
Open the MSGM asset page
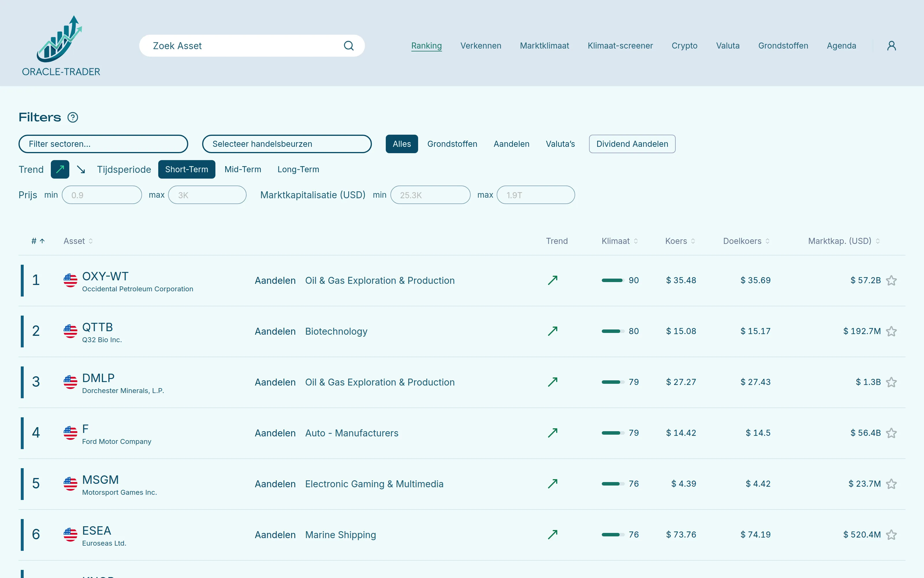[x=100, y=480]
